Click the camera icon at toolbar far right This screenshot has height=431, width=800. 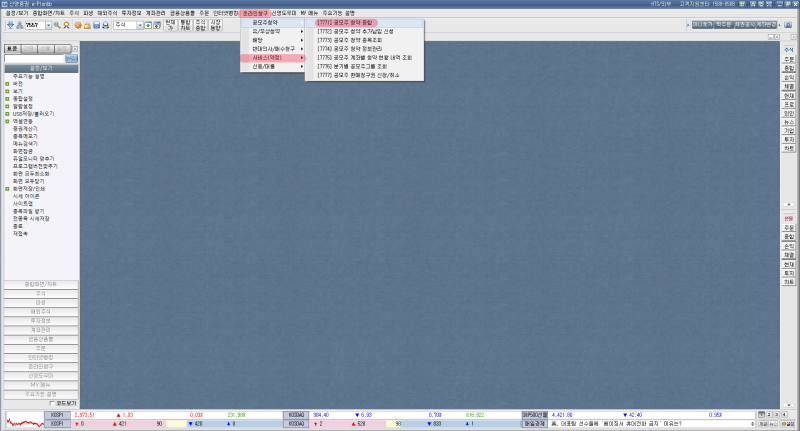(x=788, y=24)
